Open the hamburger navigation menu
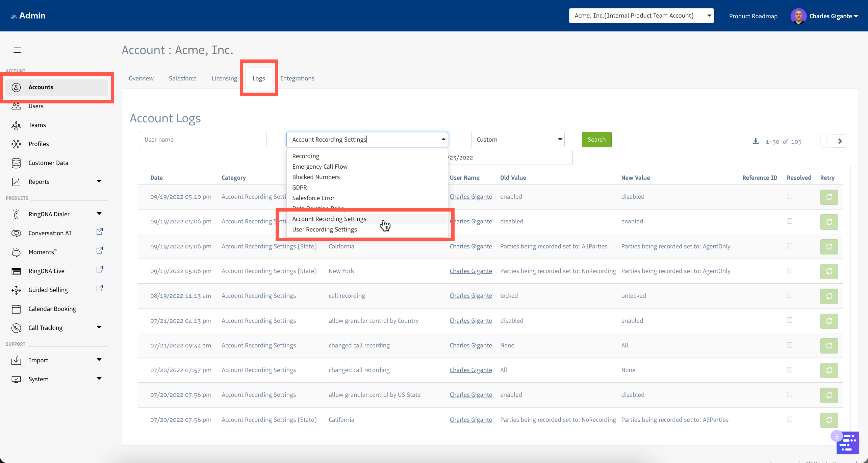868x463 pixels. (x=17, y=50)
